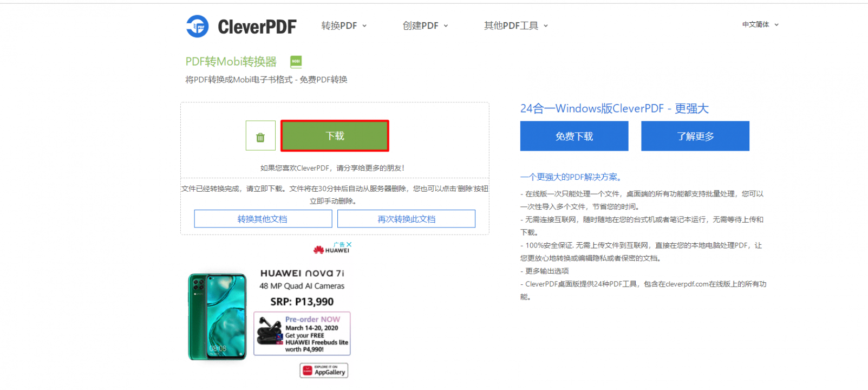This screenshot has width=868, height=390.
Task: Expand the 创建PDF menu
Action: (425, 25)
